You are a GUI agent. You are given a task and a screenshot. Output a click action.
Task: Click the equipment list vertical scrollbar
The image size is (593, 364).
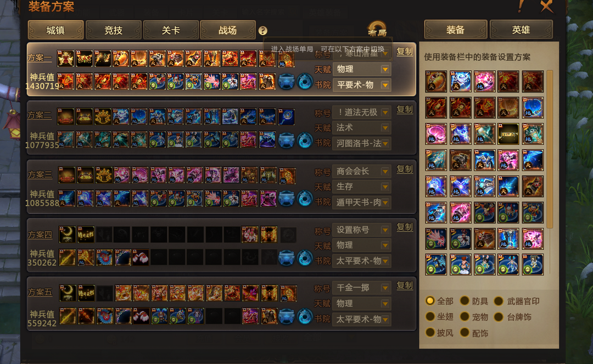pyautogui.click(x=550, y=149)
